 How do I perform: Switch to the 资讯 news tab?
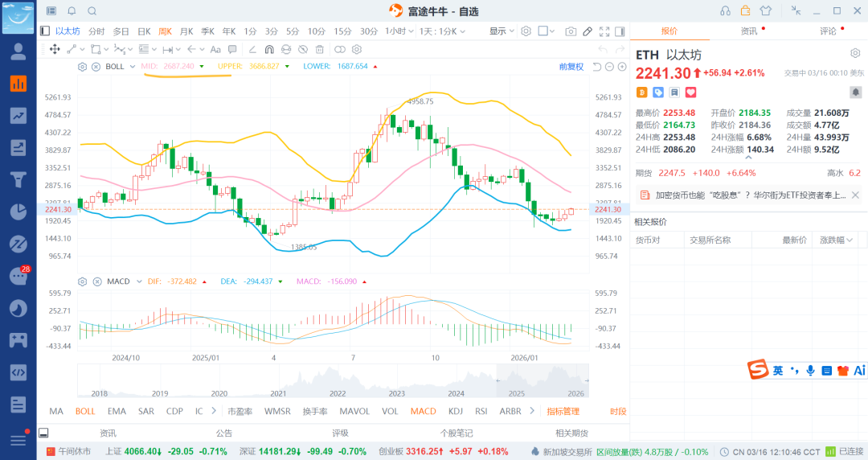pyautogui.click(x=749, y=31)
